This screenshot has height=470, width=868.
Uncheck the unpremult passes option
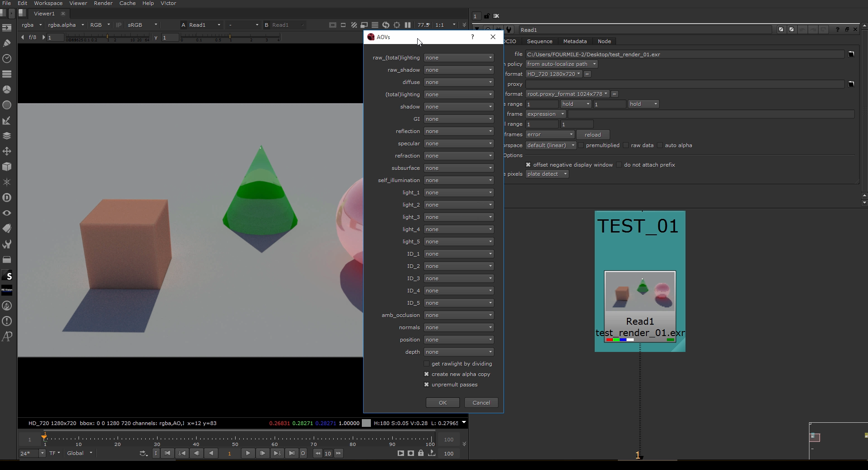(426, 385)
